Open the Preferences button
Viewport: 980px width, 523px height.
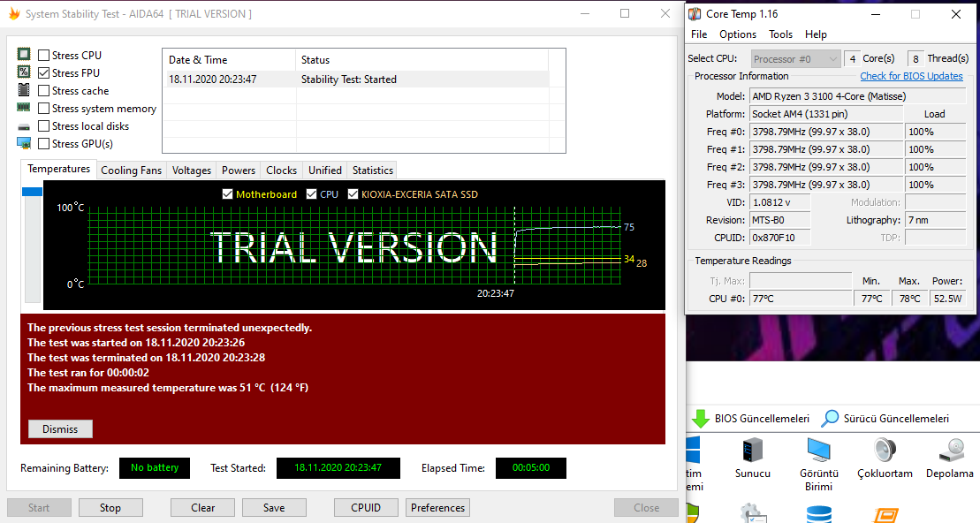[437, 507]
